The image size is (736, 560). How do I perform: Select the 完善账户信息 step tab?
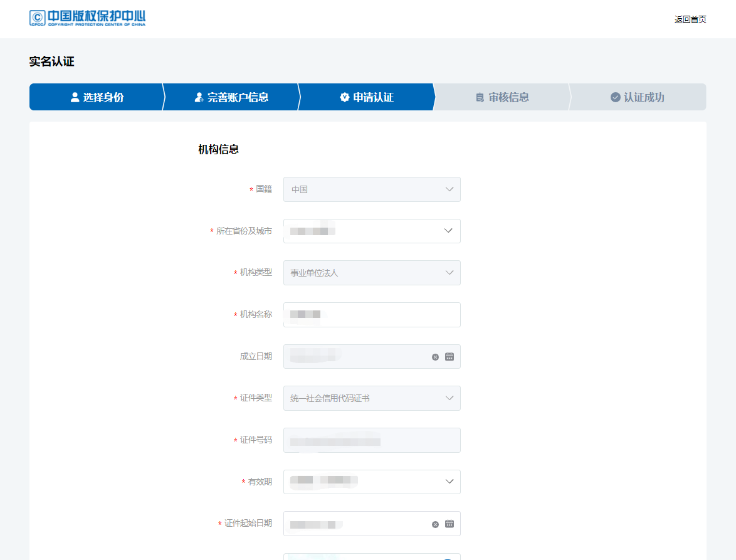231,97
